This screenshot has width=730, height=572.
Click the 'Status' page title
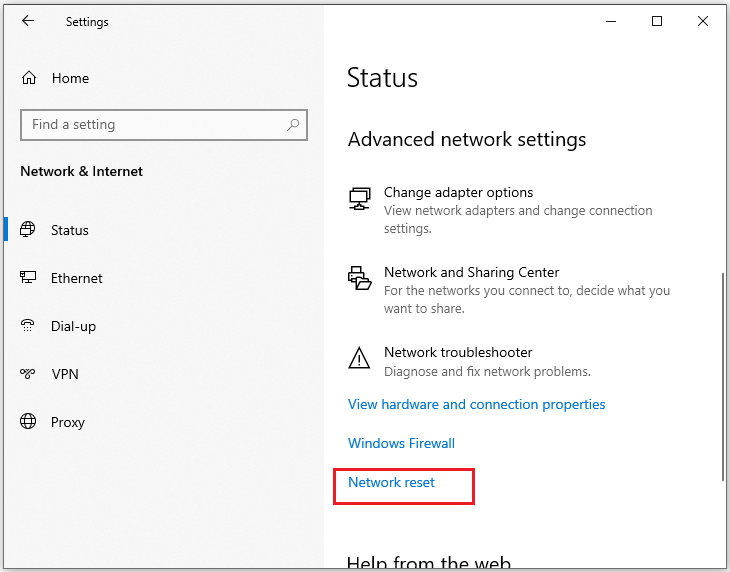pyautogui.click(x=382, y=78)
